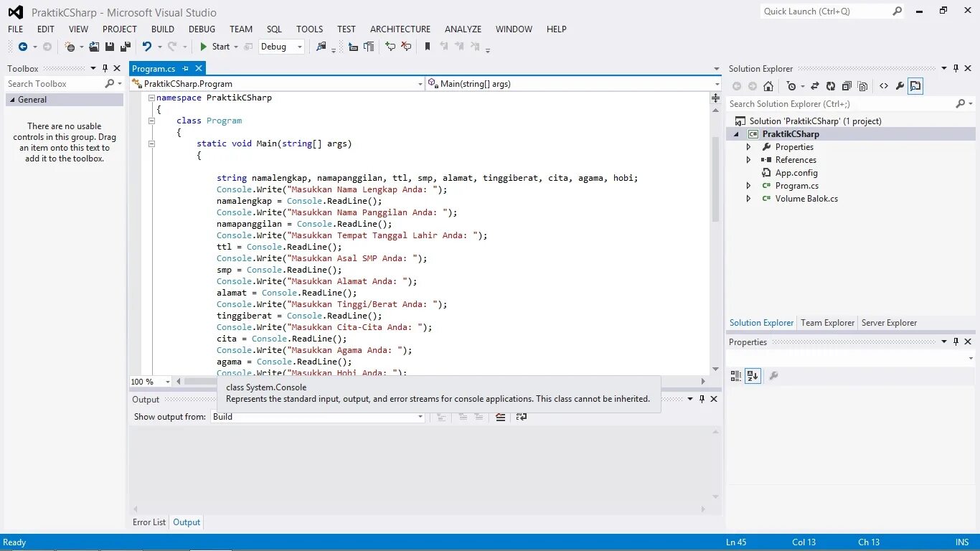Screen dimensions: 980x551
Task: Toggle Alphabetical sort in Properties panel
Action: (753, 375)
